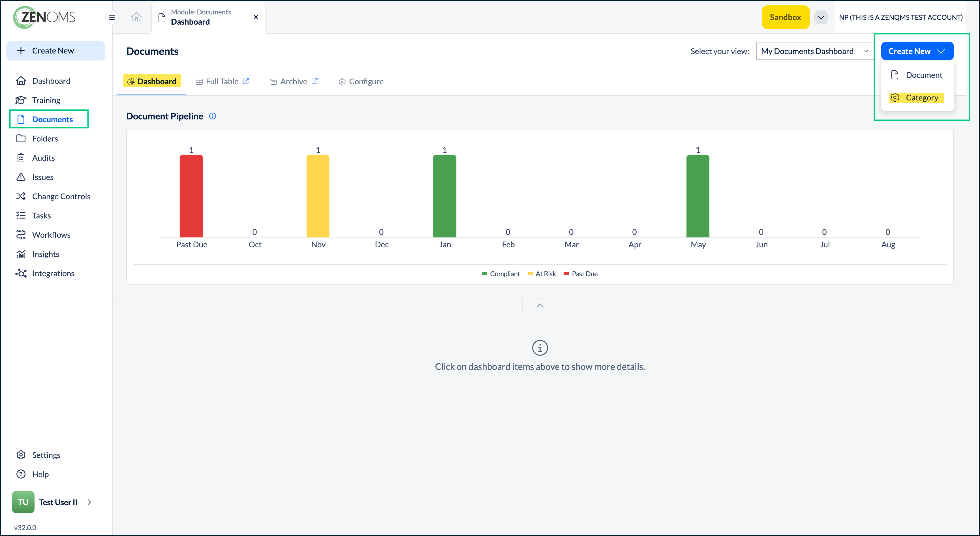Choose Category from Create New menu
Screen dimensions: 980x536
(916, 98)
